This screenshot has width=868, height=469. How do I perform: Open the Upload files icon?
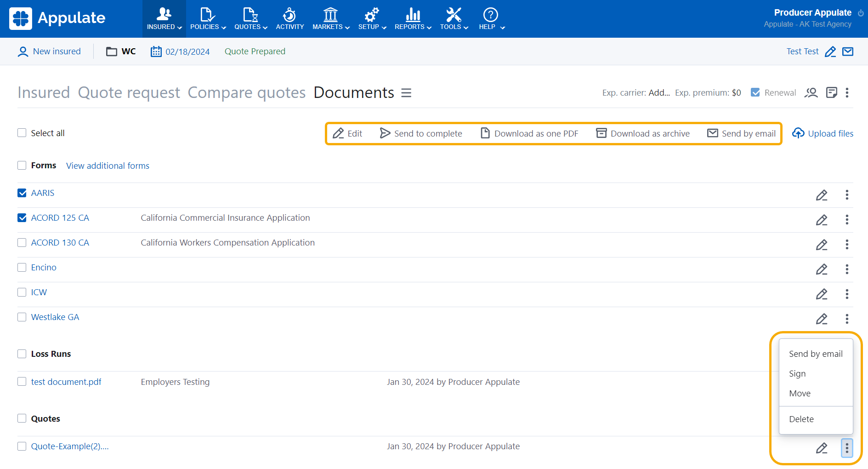tap(799, 133)
